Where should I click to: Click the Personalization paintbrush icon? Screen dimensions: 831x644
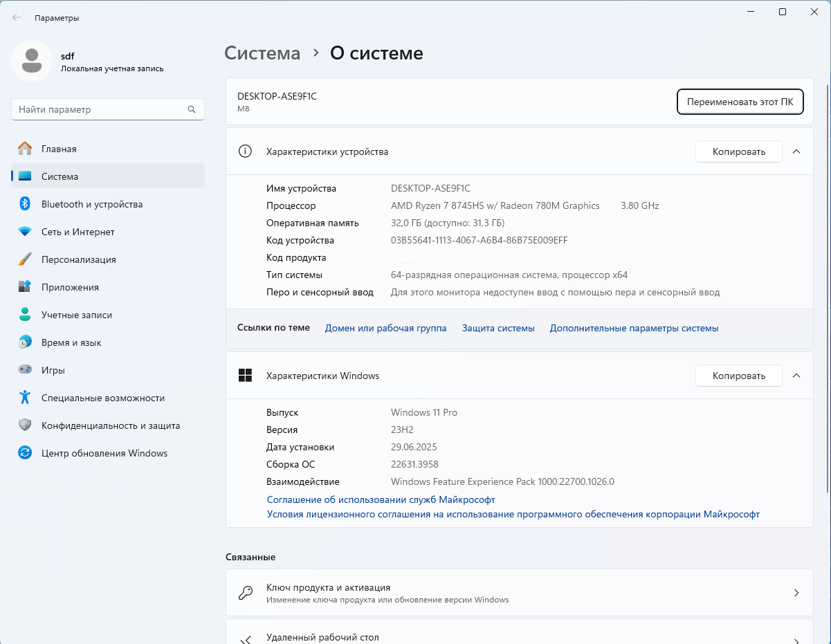coord(25,259)
